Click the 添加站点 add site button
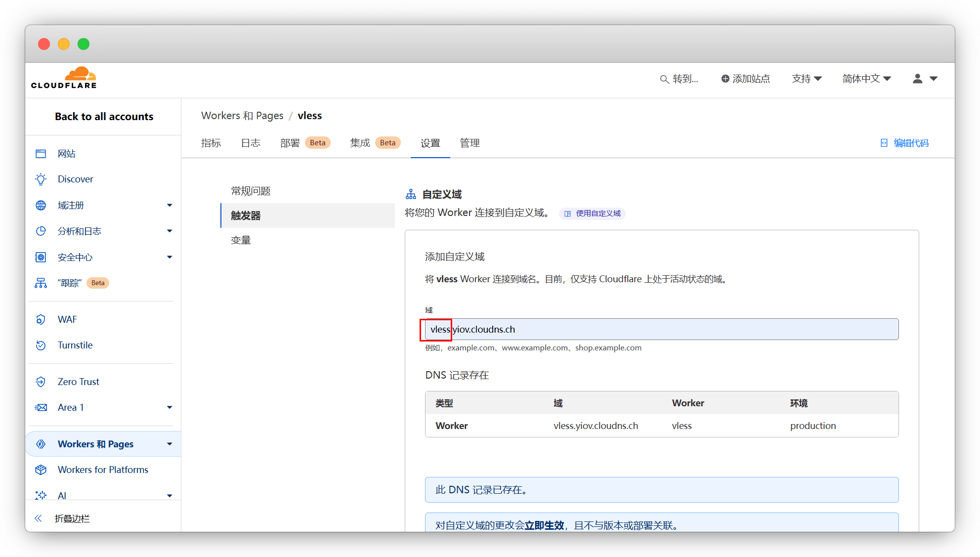980x557 pixels. pyautogui.click(x=745, y=79)
